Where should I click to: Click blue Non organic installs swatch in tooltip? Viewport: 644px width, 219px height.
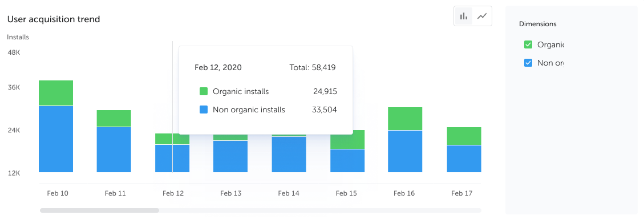point(203,109)
